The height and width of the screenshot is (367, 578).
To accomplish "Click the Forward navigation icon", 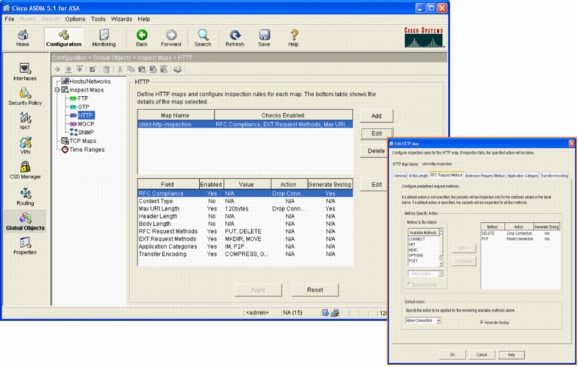I will point(171,38).
